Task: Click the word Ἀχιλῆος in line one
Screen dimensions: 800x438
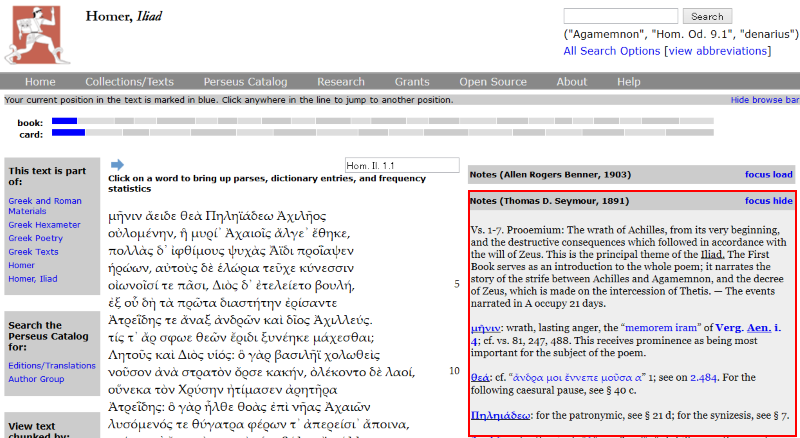Action: click(303, 216)
